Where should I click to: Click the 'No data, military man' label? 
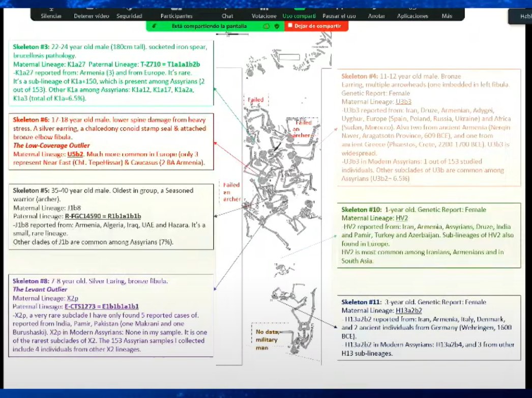coord(267,339)
